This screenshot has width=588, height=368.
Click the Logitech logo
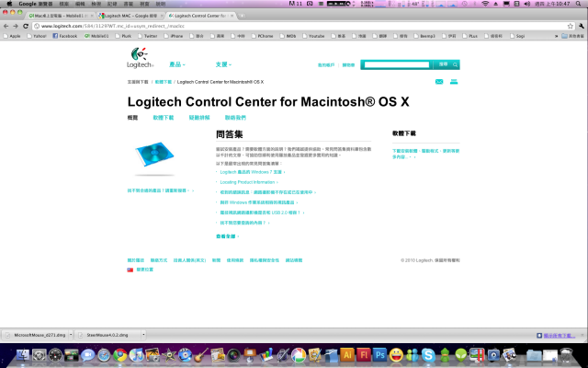coord(140,58)
